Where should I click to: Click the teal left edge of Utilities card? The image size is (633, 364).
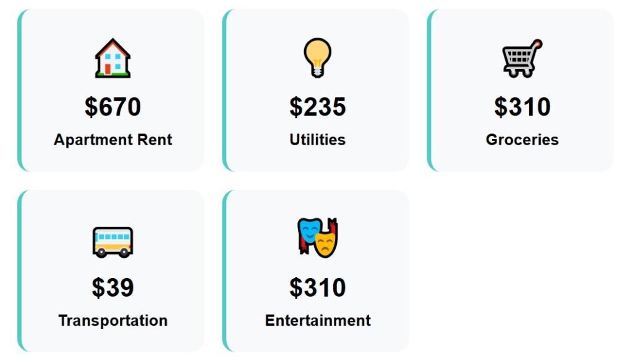coord(224,90)
